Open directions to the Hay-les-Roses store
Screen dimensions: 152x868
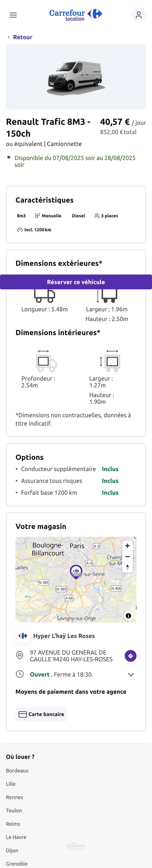tap(130, 656)
